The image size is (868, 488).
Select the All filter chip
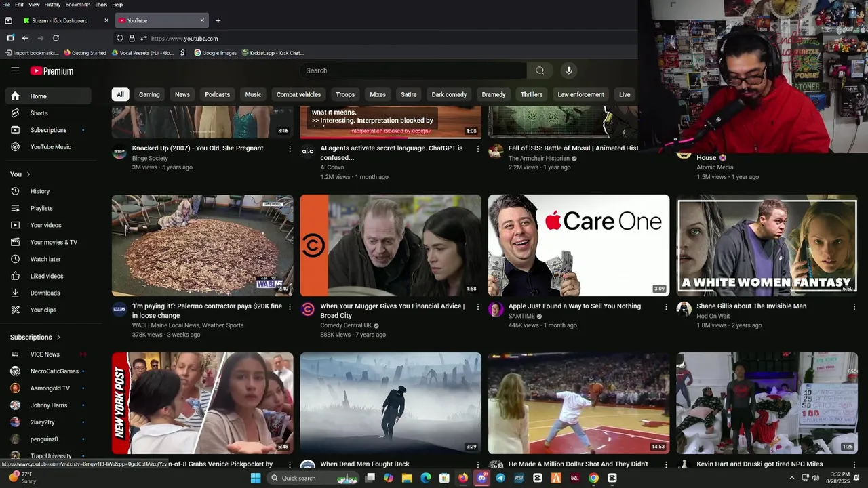coord(120,94)
